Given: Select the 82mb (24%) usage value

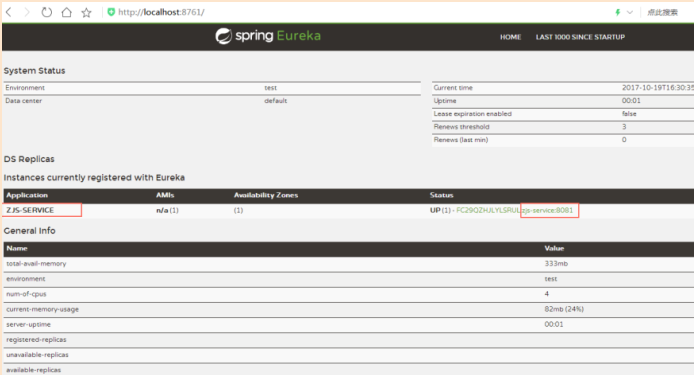Looking at the screenshot, I should tap(564, 309).
